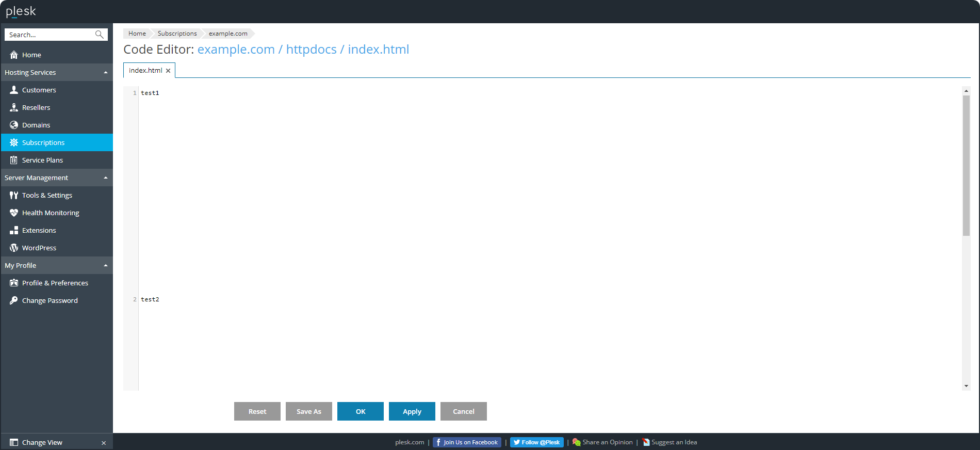This screenshot has width=980, height=450.
Task: Click the Extensions blocks icon
Action: click(14, 230)
